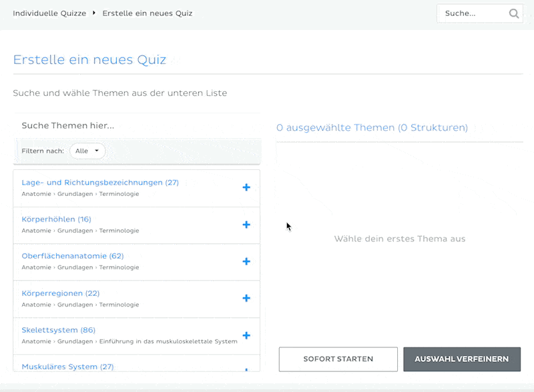Viewport: 534px width, 392px height.
Task: Open Oberflächenanatomie (62) topic
Action: click(73, 256)
